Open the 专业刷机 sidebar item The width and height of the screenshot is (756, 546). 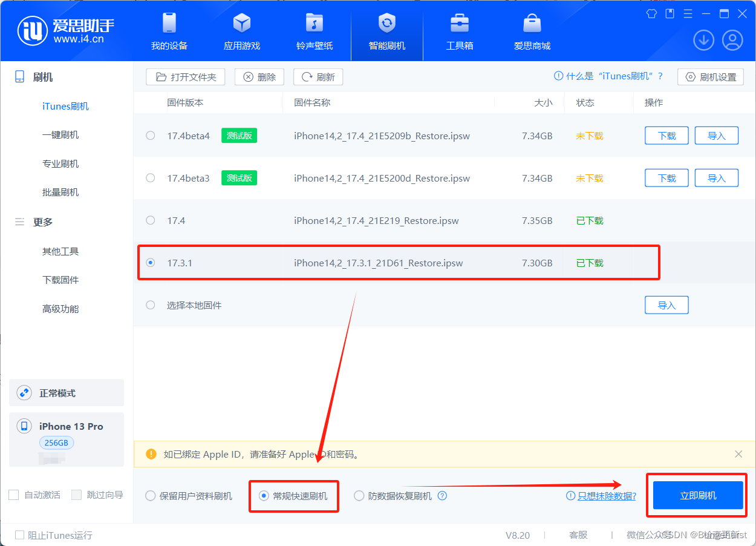(60, 163)
